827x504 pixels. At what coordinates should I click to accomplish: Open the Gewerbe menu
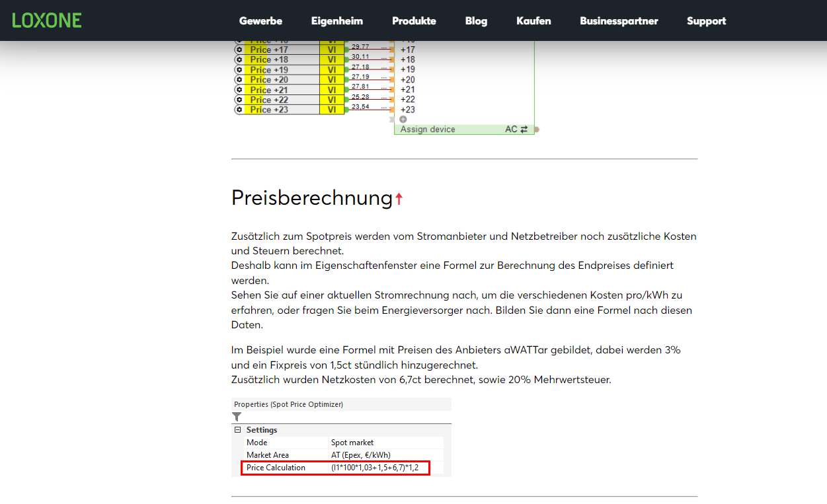point(260,20)
